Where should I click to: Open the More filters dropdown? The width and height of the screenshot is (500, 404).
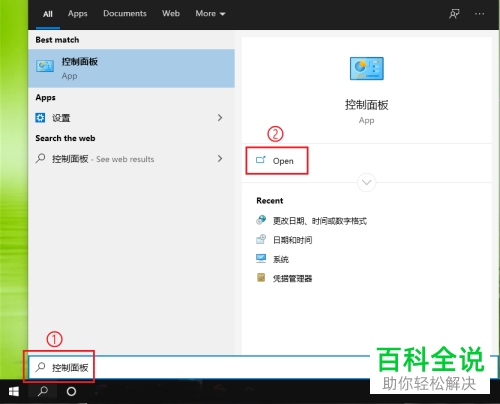[x=210, y=14]
